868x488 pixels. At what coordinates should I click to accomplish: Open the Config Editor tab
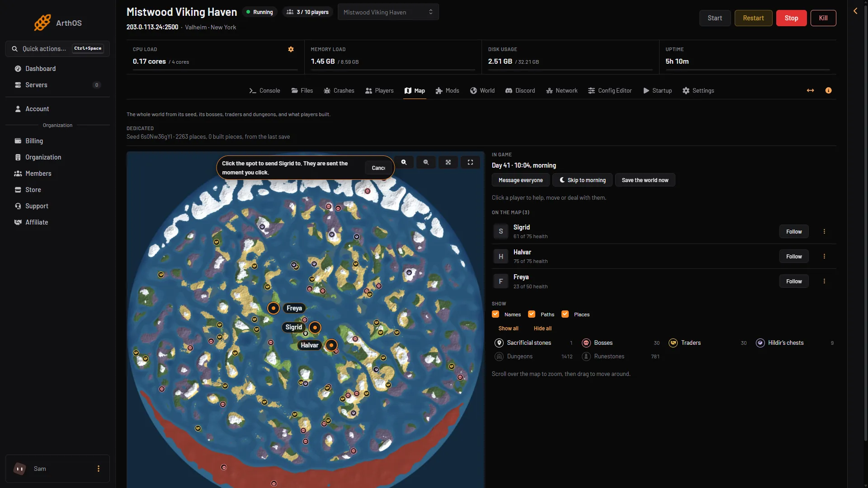tap(609, 90)
